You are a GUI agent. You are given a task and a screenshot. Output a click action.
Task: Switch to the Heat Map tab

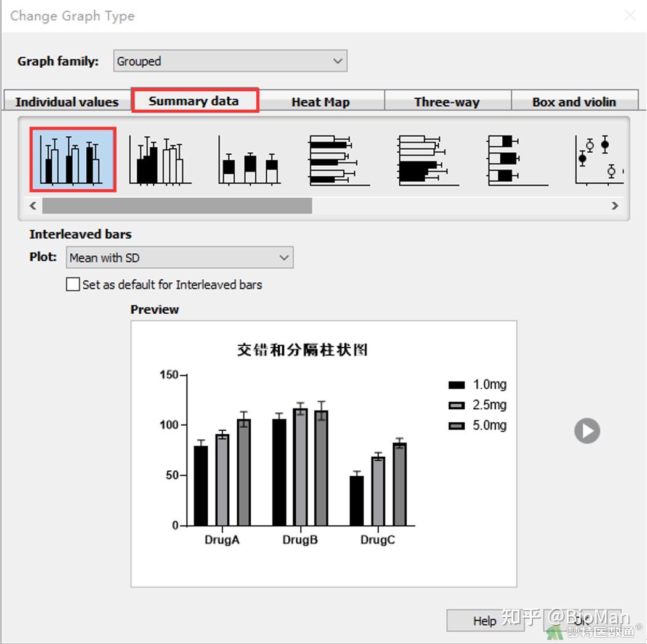tap(320, 101)
